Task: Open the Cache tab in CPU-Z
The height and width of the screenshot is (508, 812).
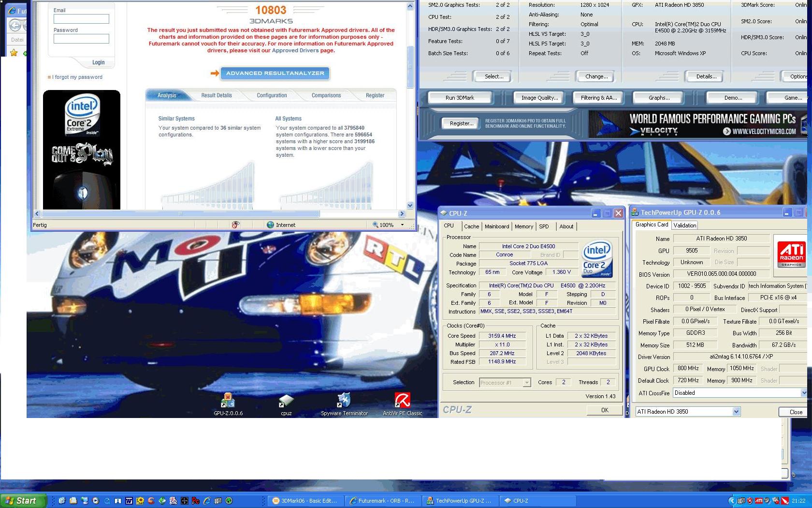Action: (x=471, y=226)
